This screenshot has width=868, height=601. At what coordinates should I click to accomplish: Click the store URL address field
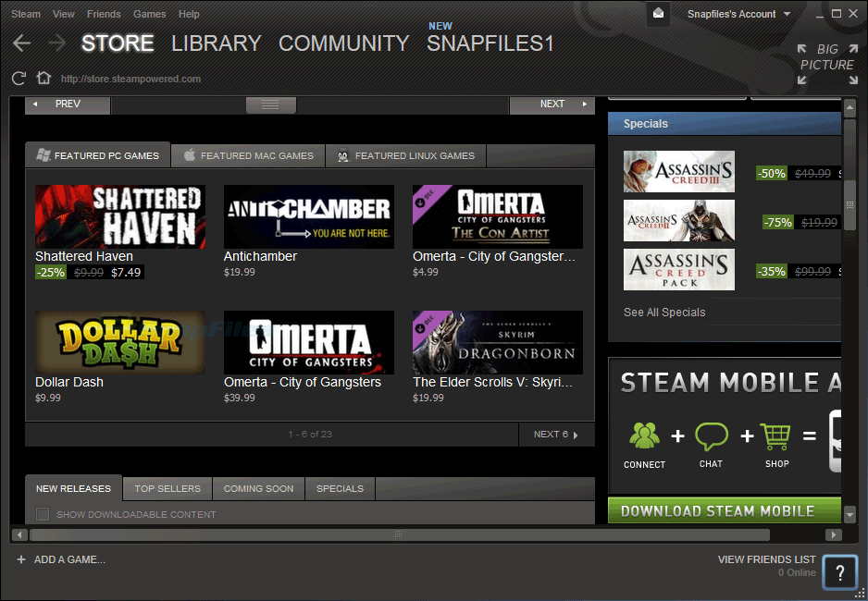coord(130,80)
